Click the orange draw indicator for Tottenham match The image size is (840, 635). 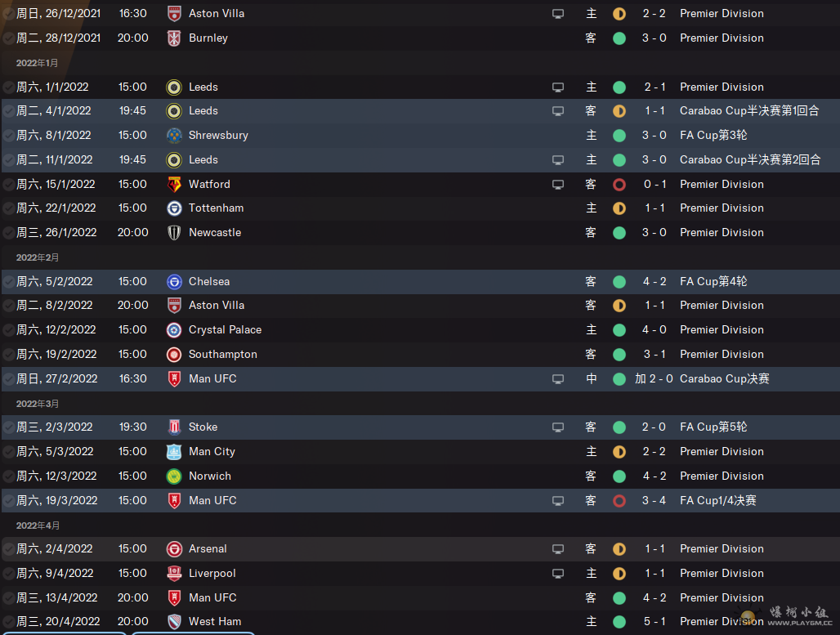pos(619,208)
